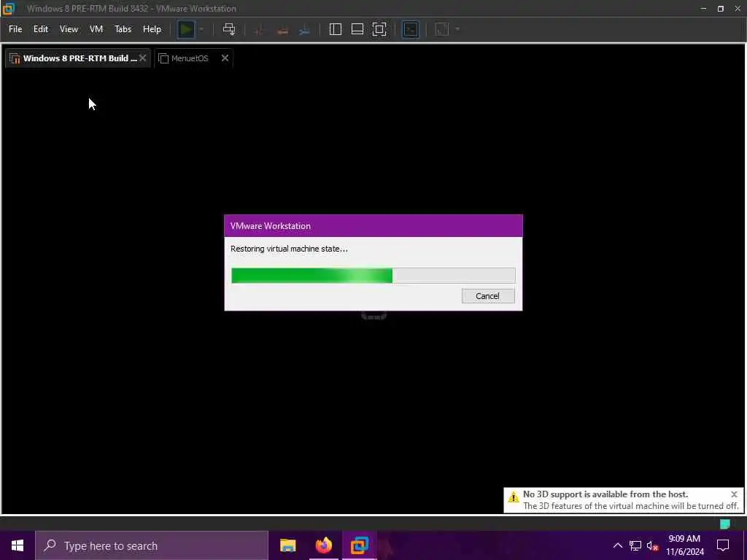This screenshot has height=560, width=747.
Task: Open the VM menu
Action: [x=96, y=29]
